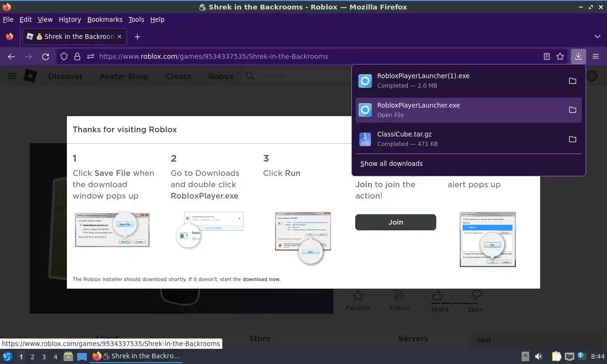Open the desktop start menu icon
This screenshot has height=364, width=607.
click(8, 356)
